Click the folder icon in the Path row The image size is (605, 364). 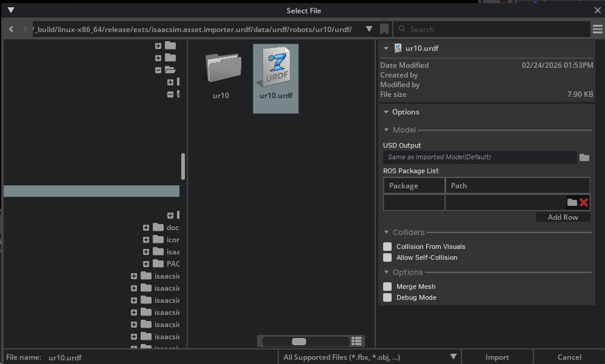coord(572,202)
